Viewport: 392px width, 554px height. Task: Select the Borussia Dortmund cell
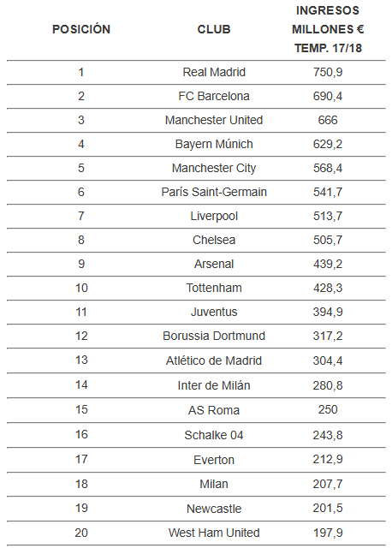tap(214, 336)
